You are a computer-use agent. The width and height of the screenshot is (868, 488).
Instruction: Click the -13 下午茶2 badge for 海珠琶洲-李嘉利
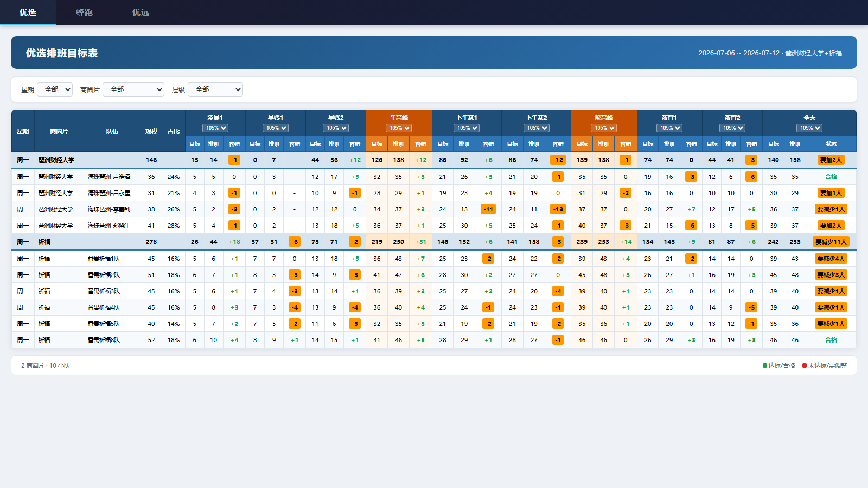(x=558, y=209)
